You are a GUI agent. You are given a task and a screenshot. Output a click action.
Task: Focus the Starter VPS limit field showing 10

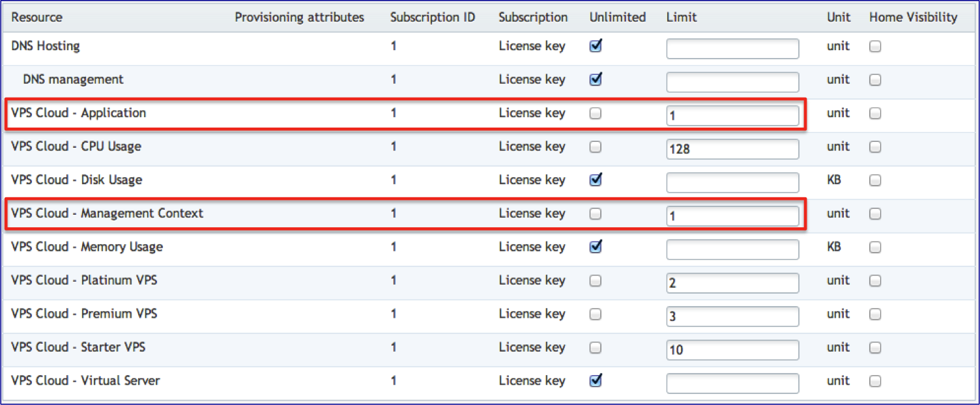pos(732,350)
